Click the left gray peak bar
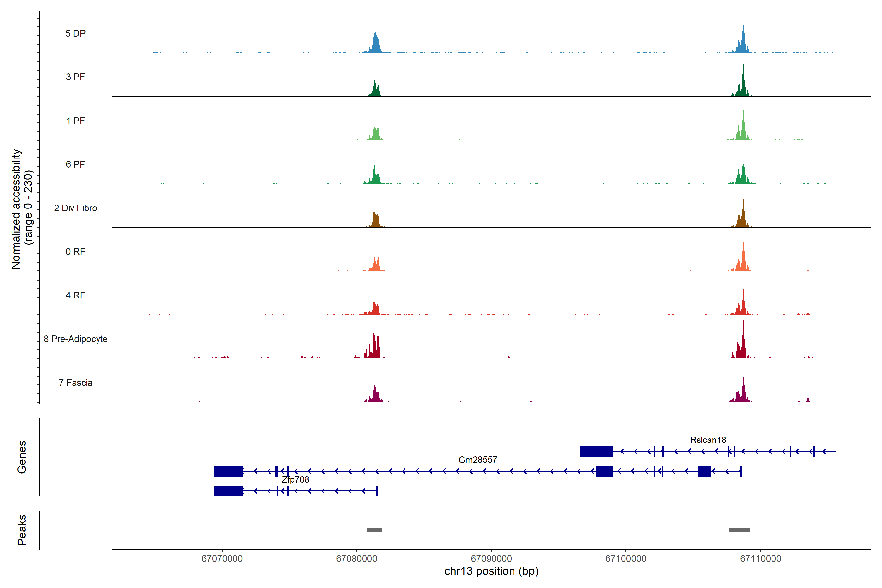 (374, 530)
